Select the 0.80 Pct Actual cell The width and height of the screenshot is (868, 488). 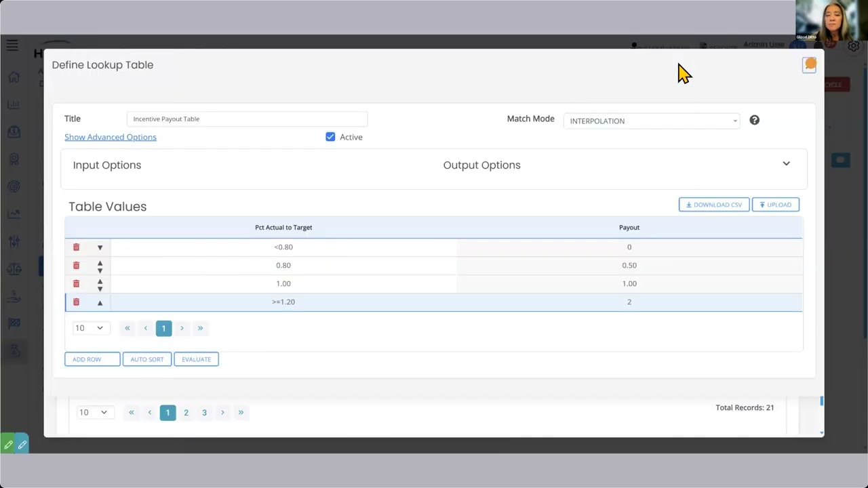coord(283,266)
